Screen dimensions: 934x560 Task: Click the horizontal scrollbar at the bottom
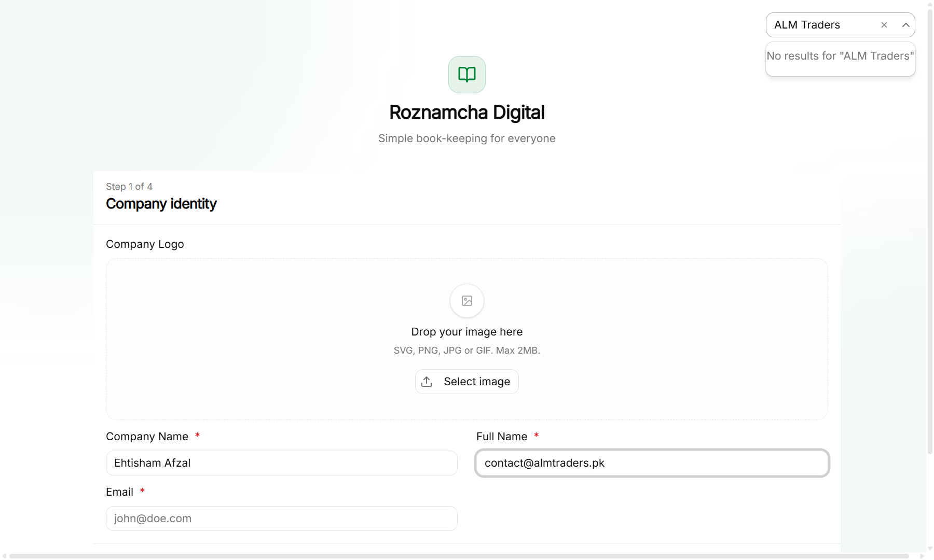point(459,556)
